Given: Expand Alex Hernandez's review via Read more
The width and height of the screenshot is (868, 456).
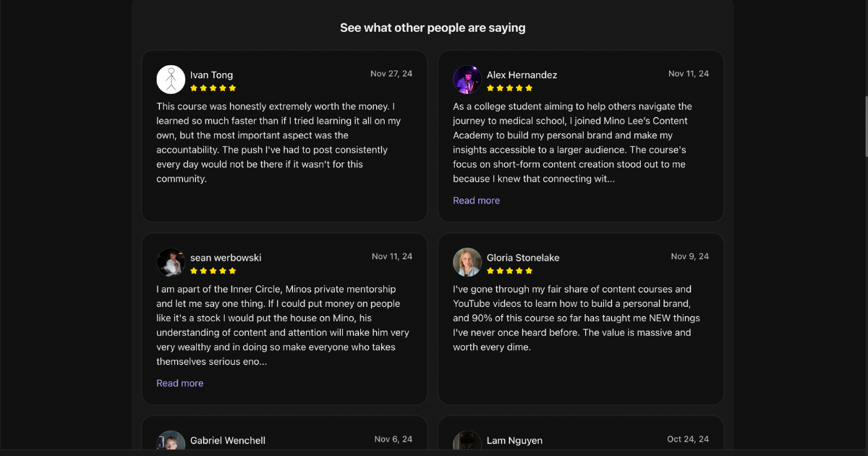Looking at the screenshot, I should point(476,200).
